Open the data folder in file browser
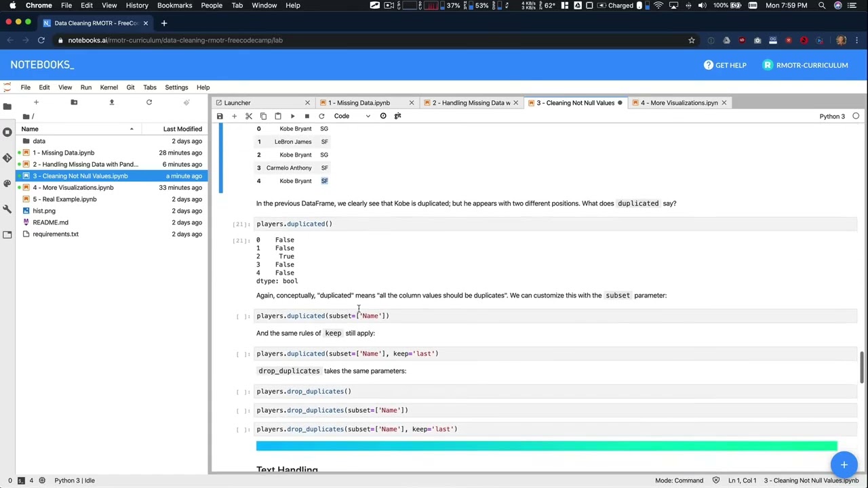868x488 pixels. tap(112, 141)
